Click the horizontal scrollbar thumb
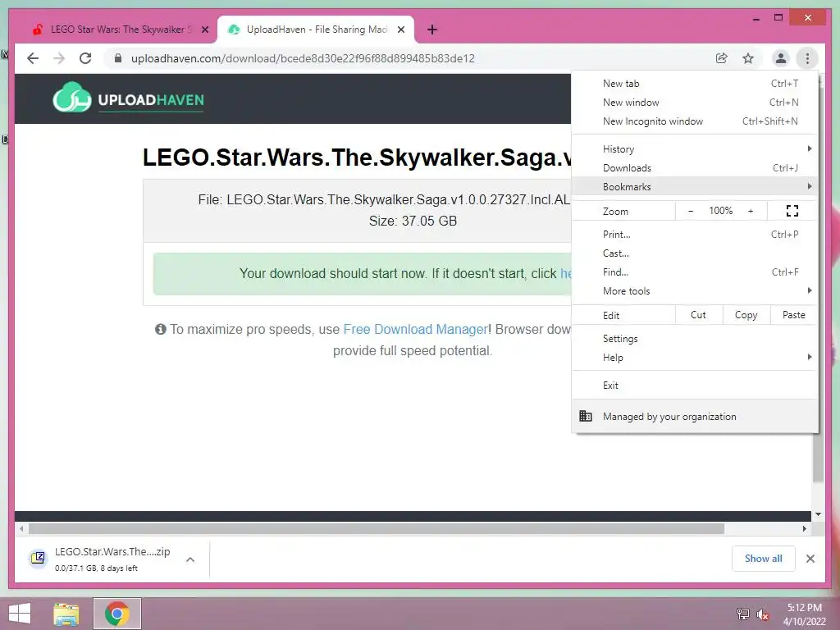The image size is (840, 630). point(376,529)
